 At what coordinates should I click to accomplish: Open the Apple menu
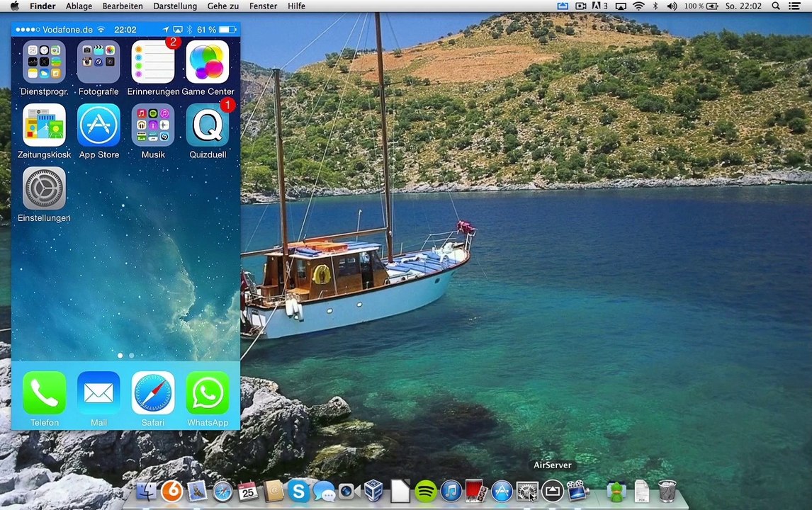(x=15, y=6)
